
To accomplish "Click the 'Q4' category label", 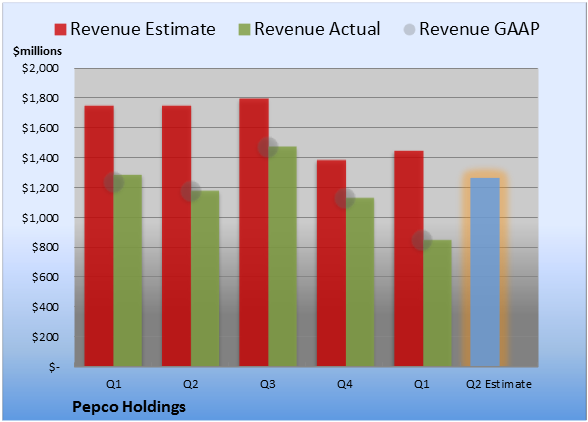I will coord(345,384).
